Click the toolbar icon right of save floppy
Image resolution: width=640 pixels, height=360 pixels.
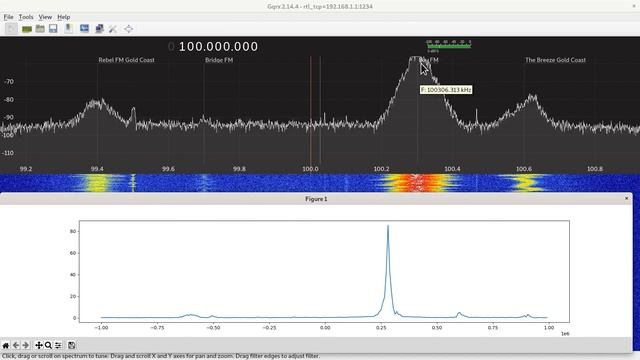pos(69,29)
